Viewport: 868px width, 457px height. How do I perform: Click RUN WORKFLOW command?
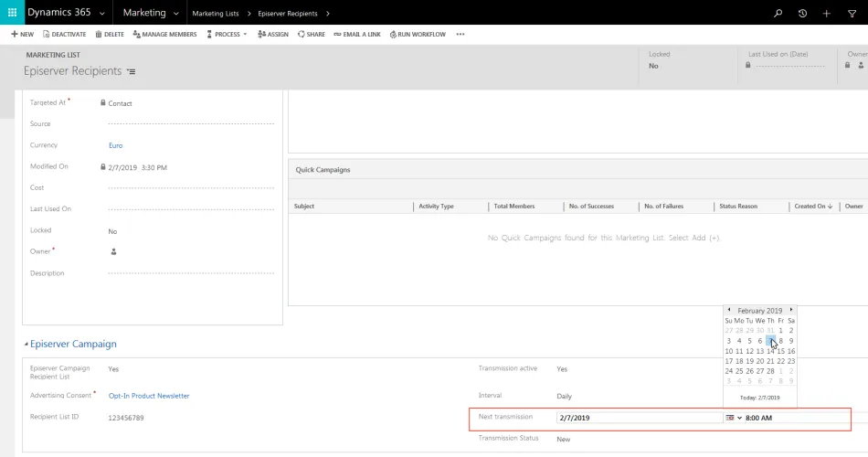[418, 35]
